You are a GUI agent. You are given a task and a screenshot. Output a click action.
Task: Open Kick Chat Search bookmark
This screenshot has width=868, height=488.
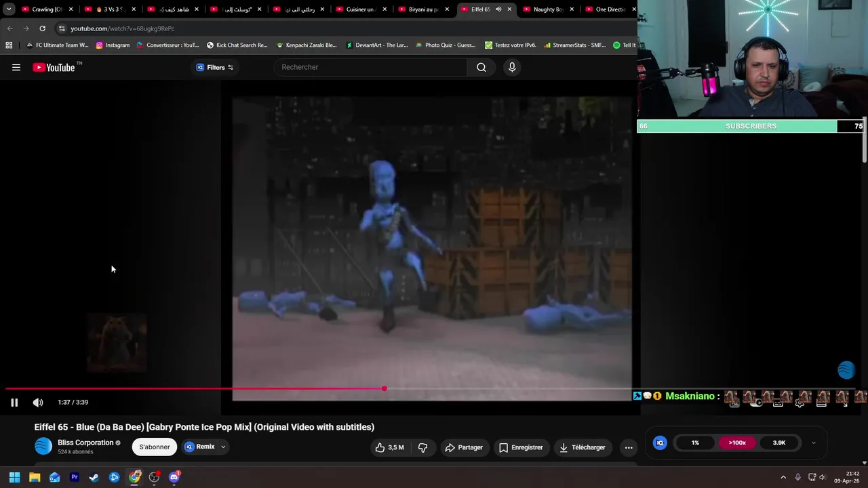coord(237,45)
